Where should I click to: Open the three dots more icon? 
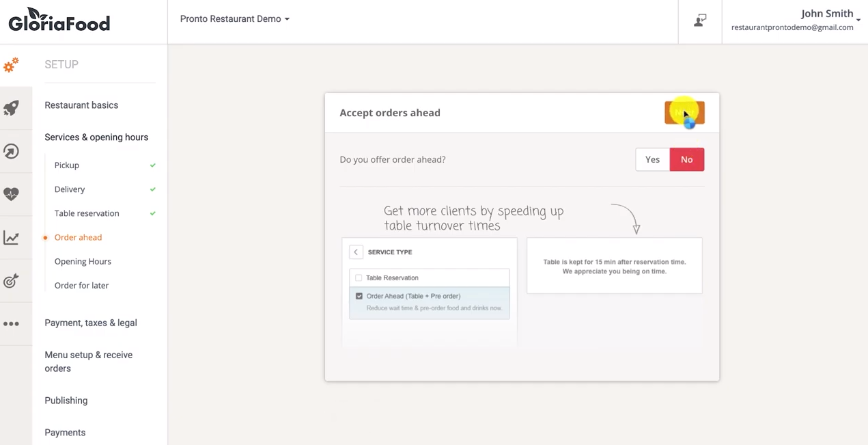[x=11, y=324]
